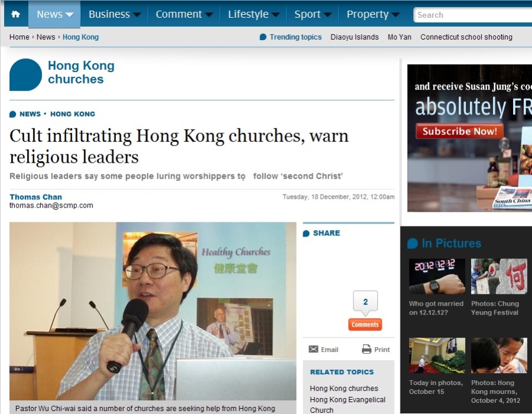Open Diaoyu Islands trending topic
The width and height of the screenshot is (532, 414).
355,37
